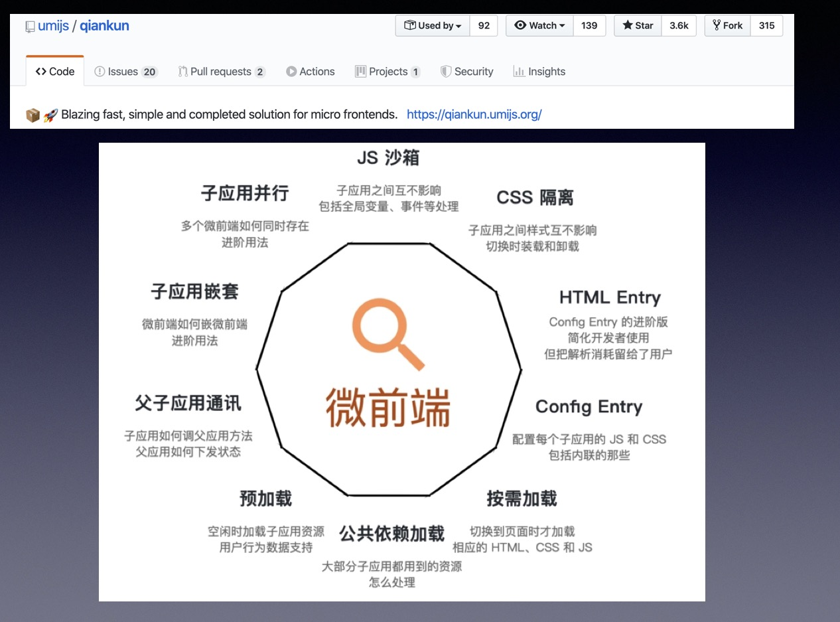The height and width of the screenshot is (622, 840).
Task: Click the micro frontend architecture diagram
Action: [401, 370]
